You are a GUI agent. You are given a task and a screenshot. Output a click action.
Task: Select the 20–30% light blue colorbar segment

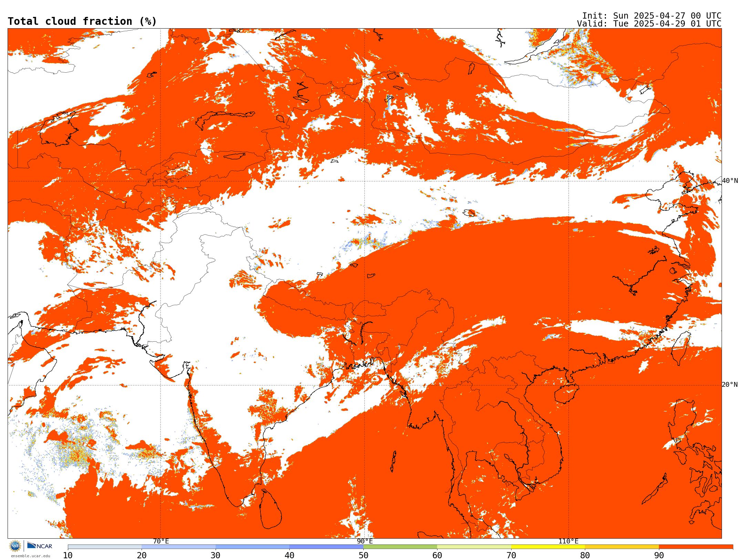pos(178,547)
